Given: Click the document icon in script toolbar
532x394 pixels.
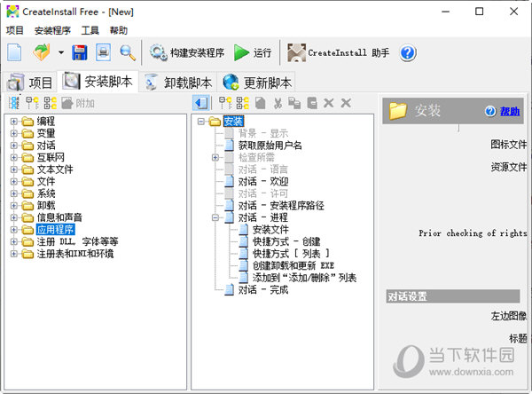Looking at the screenshot, I should [260, 103].
